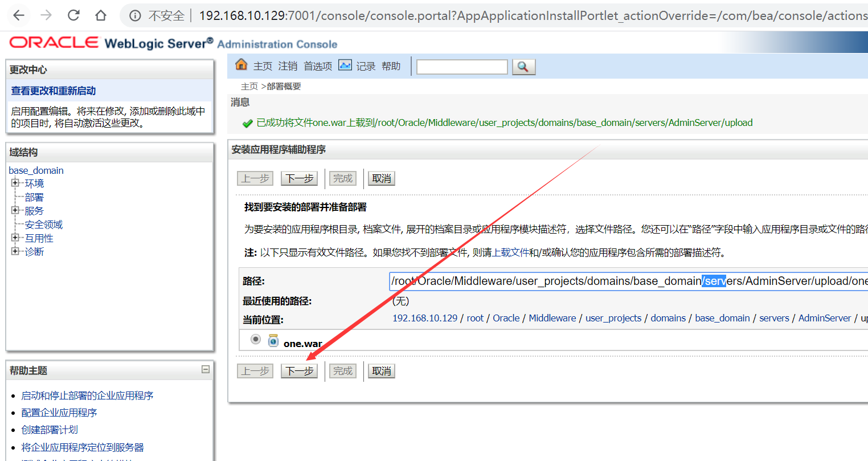
Task: Go back with the browser back arrow
Action: (19, 15)
